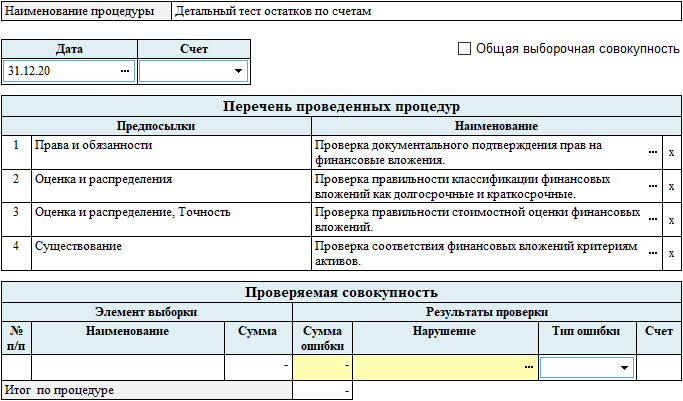This screenshot has width=683, height=401.
Task: Click Проверка документального подтверждения прав на финансовые вложения
Action: (458, 152)
